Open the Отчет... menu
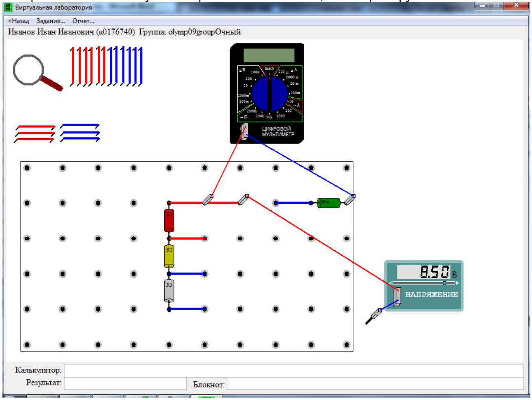Screen dimensions: 532x400 point(83,21)
